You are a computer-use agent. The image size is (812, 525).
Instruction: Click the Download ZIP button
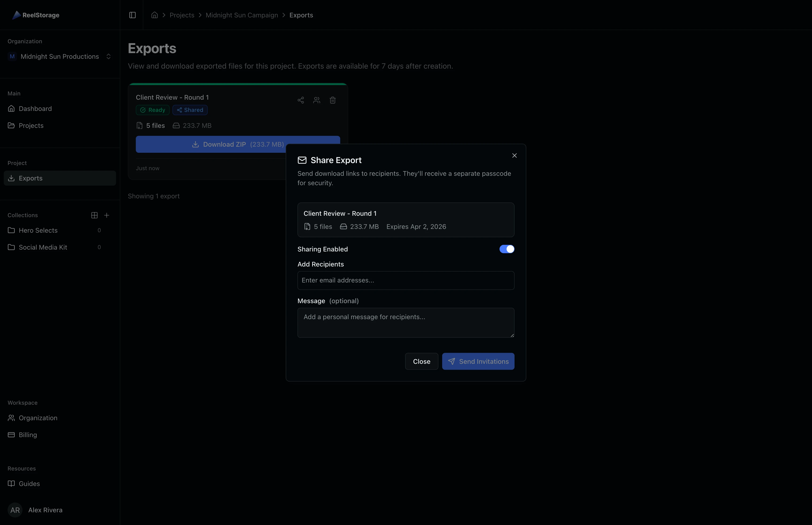[238, 144]
